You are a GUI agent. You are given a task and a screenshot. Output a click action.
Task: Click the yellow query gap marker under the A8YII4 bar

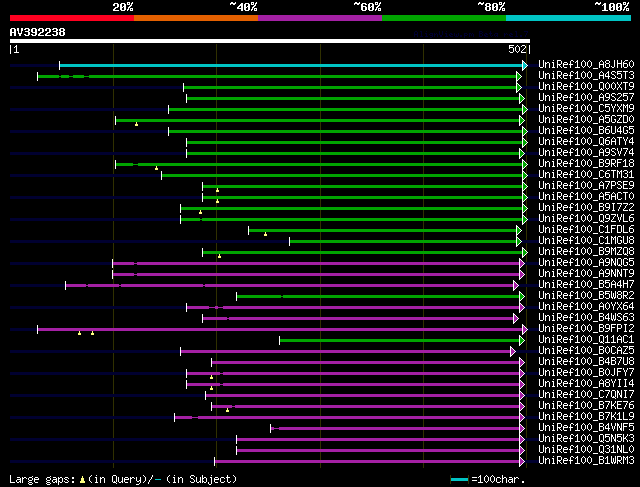point(211,388)
